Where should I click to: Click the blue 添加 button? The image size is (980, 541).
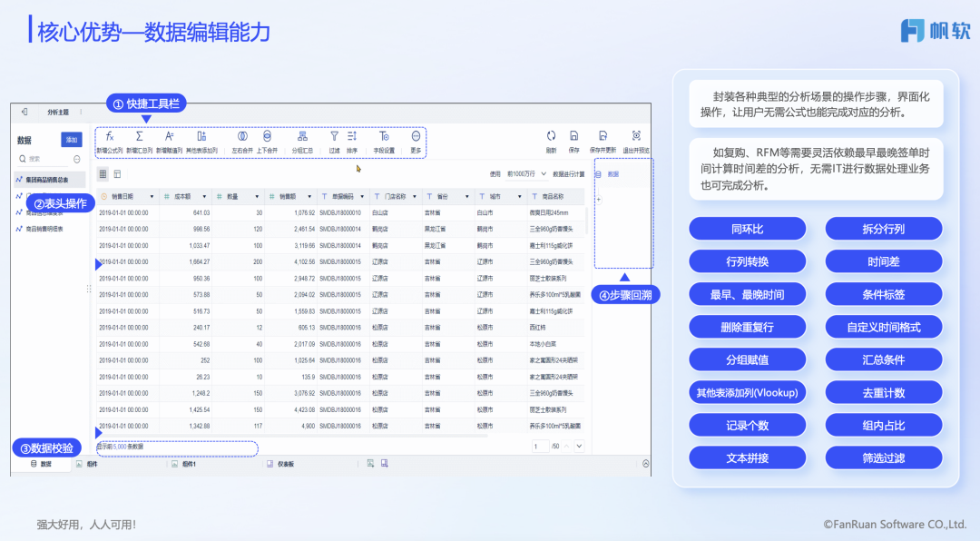72,140
